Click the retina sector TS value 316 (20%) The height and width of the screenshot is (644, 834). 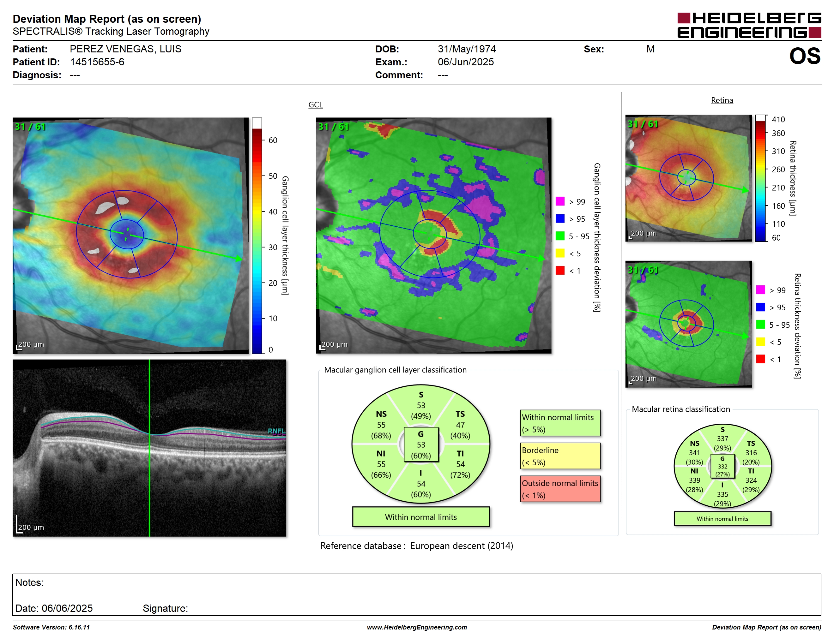click(751, 457)
